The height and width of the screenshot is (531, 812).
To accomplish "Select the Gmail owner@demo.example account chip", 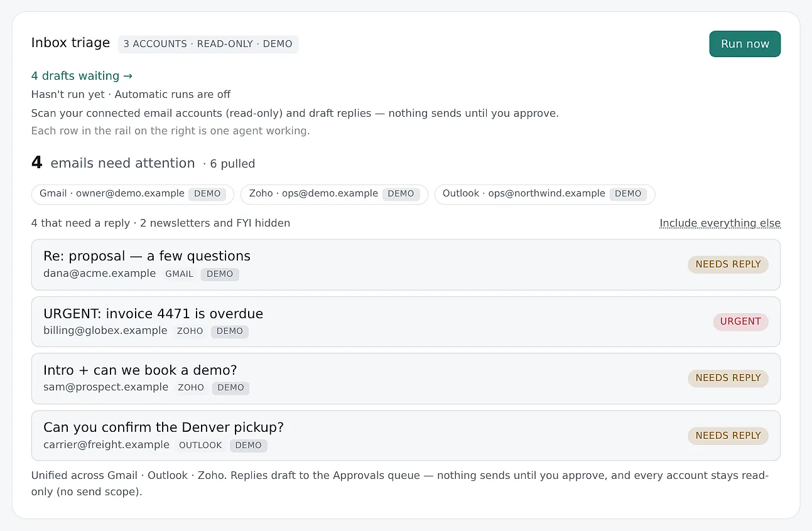I will point(133,194).
